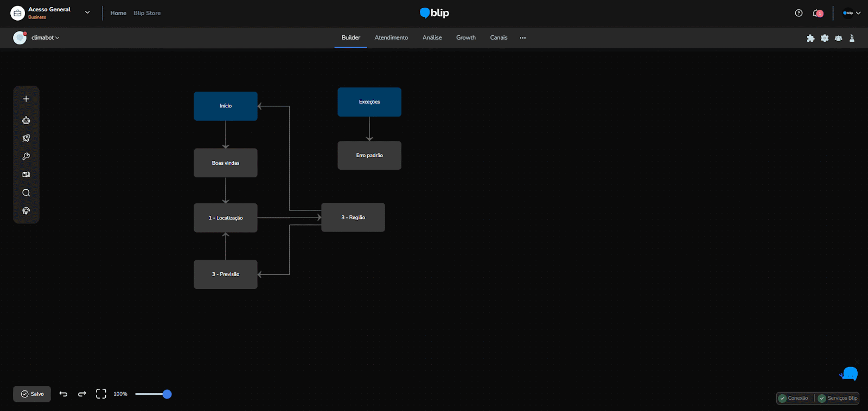This screenshot has width=868, height=411.
Task: Click the fit-to-screen frame icon
Action: (101, 394)
